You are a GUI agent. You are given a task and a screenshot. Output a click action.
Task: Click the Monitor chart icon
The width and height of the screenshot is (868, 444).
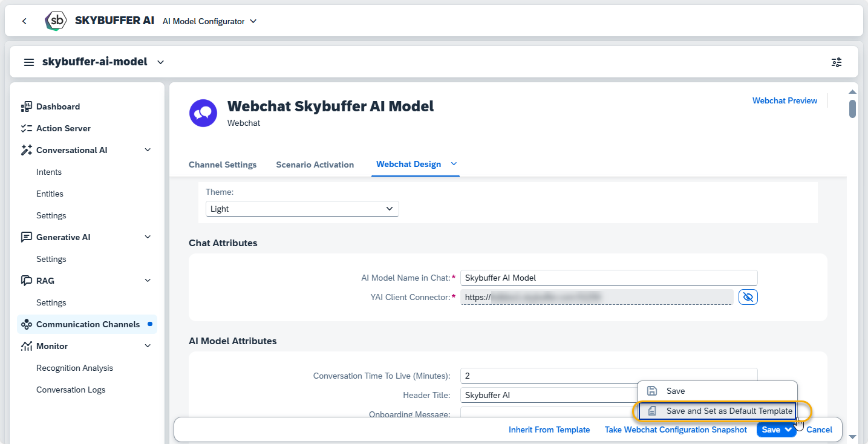pos(26,346)
